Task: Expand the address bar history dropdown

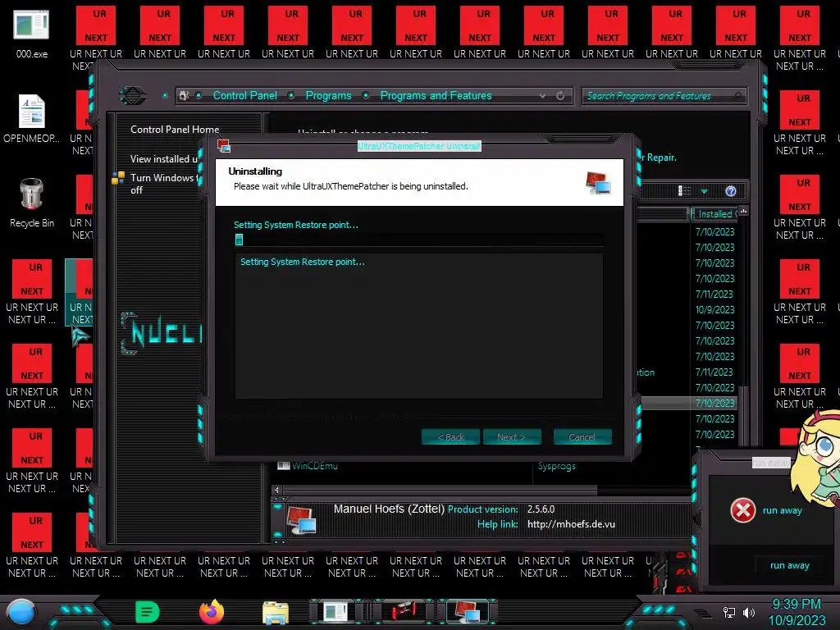Action: [x=543, y=96]
